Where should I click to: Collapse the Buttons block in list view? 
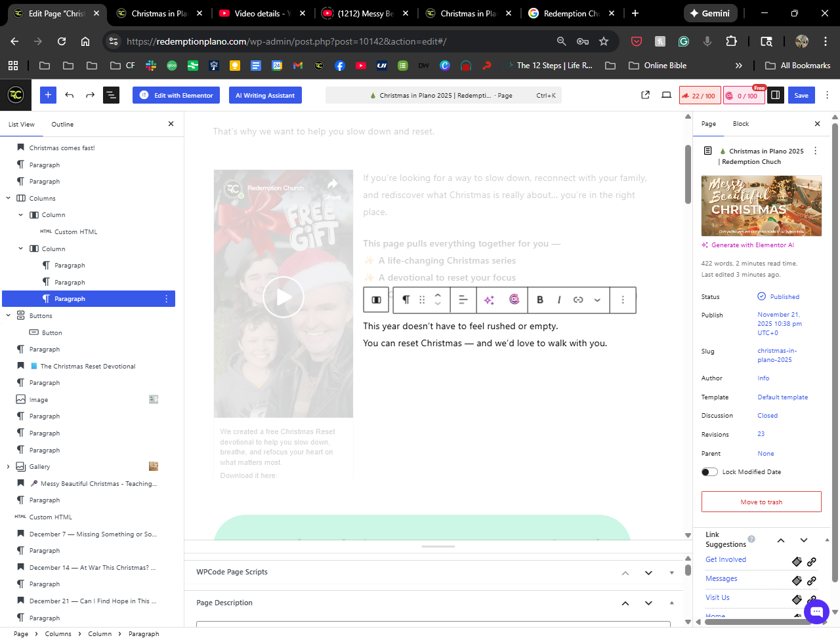click(x=9, y=316)
